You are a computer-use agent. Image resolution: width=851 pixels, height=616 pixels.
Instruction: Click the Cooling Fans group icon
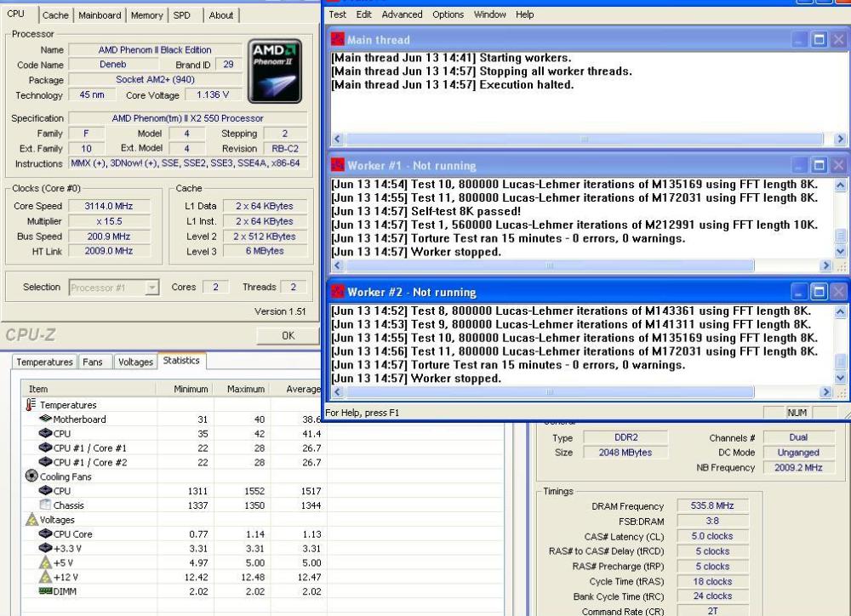31,476
